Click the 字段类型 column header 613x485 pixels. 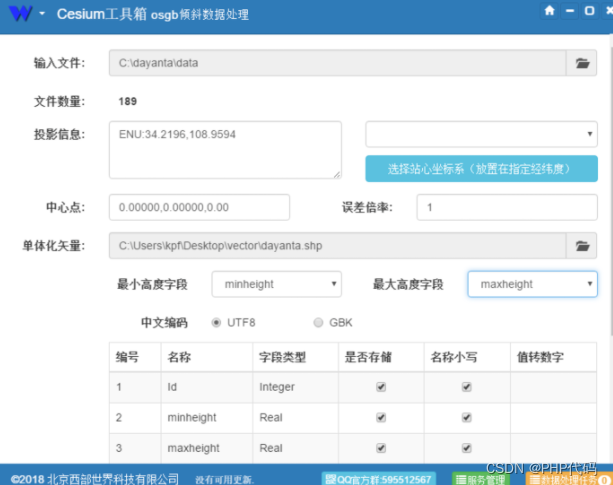pos(296,357)
